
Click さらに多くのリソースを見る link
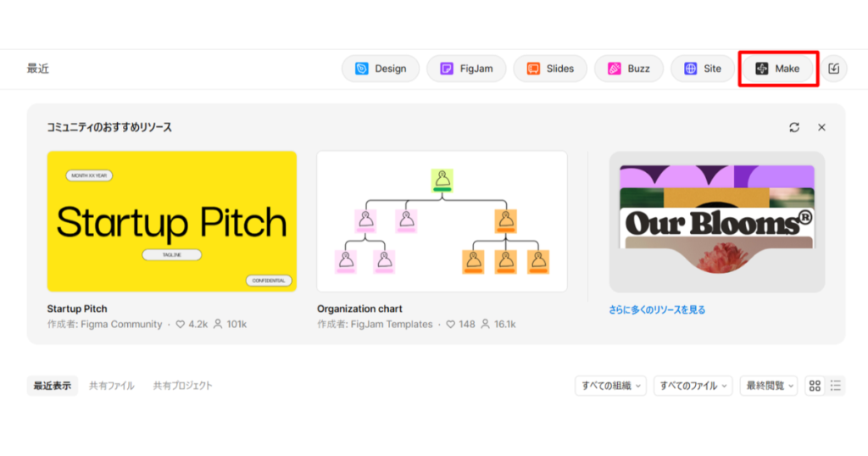pyautogui.click(x=657, y=310)
